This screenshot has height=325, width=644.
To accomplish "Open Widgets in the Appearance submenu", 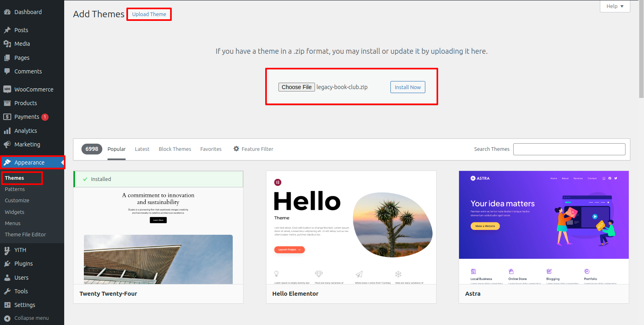I will point(14,212).
